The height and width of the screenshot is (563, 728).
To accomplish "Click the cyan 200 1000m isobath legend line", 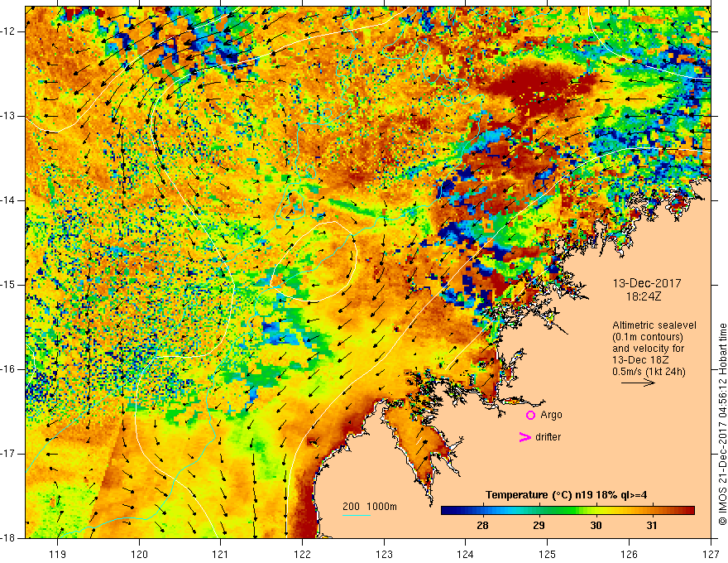I will pyautogui.click(x=357, y=515).
